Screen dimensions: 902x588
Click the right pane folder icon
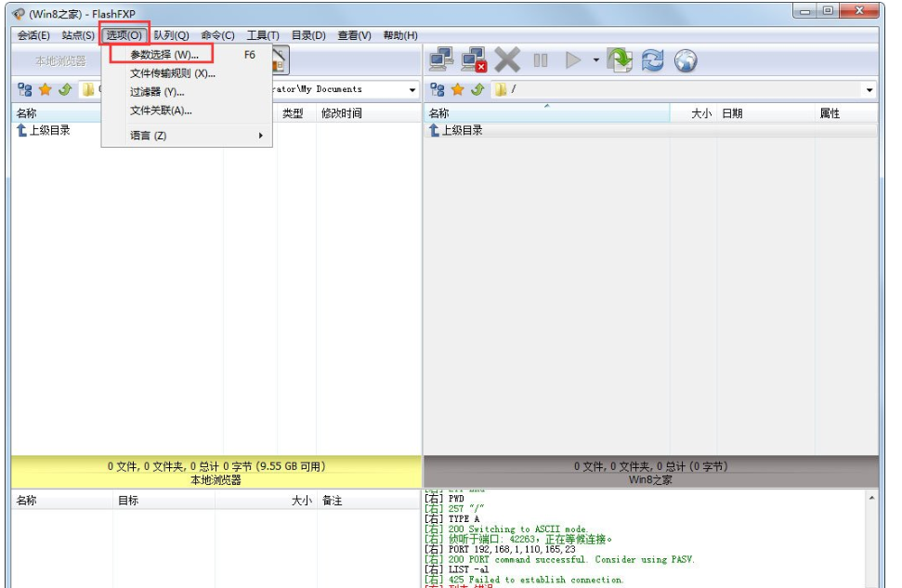(x=501, y=90)
